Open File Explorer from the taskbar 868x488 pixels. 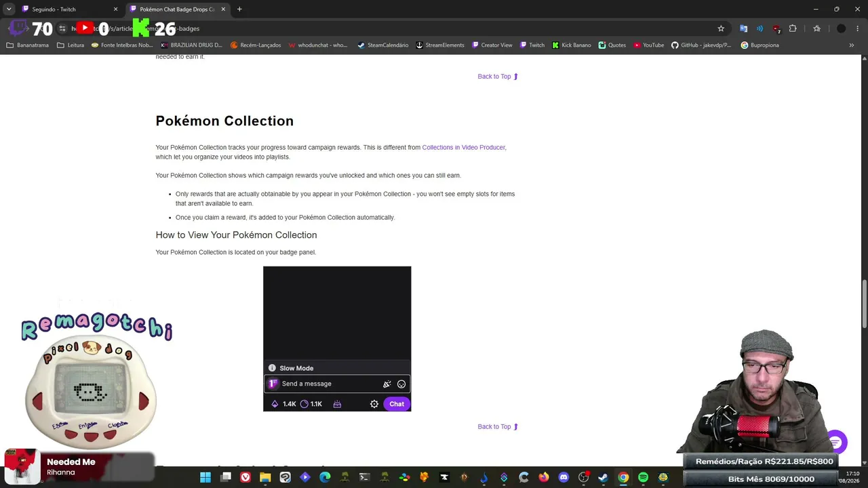(265, 477)
